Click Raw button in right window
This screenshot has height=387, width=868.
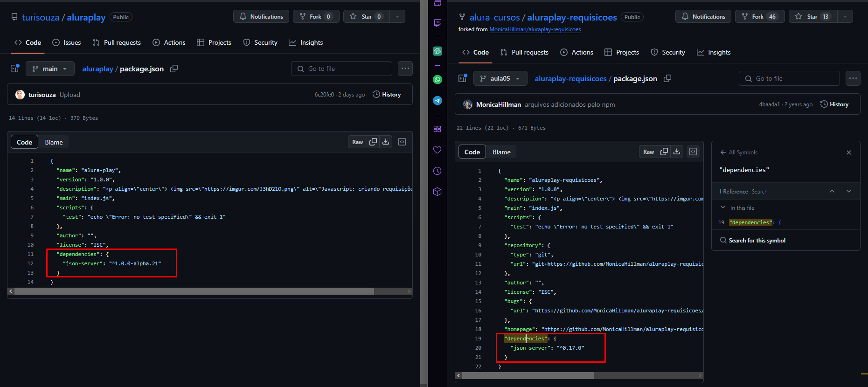coord(649,152)
